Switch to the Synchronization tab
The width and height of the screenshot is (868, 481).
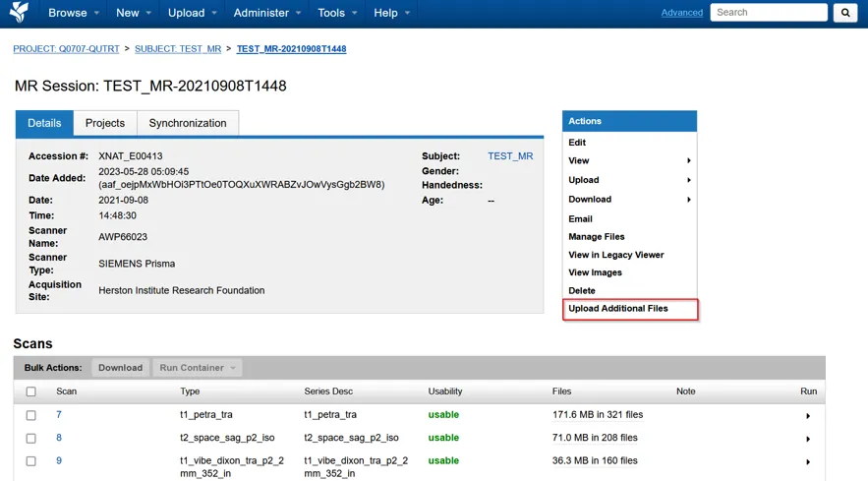(188, 123)
